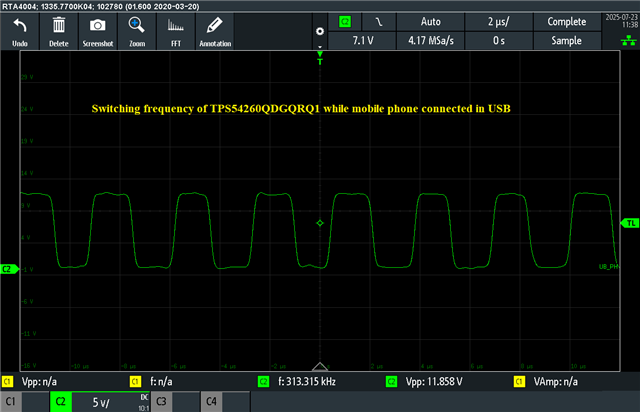The image size is (640, 412).
Task: Open the network connection status icon
Action: coord(628,40)
